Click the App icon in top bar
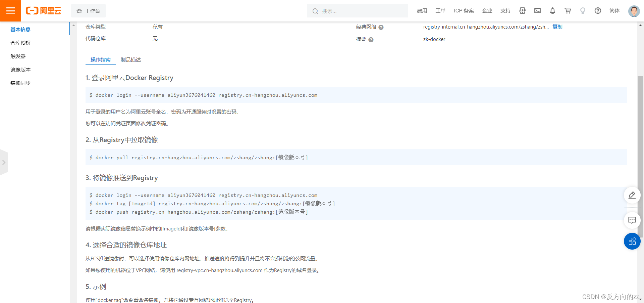Screen dimensions: 644x303 coord(522,11)
